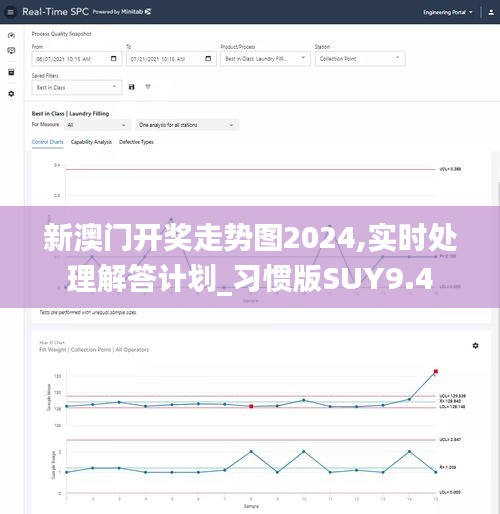Click the red out-of-control point at sample 15
The width and height of the screenshot is (500, 514).
point(436,371)
